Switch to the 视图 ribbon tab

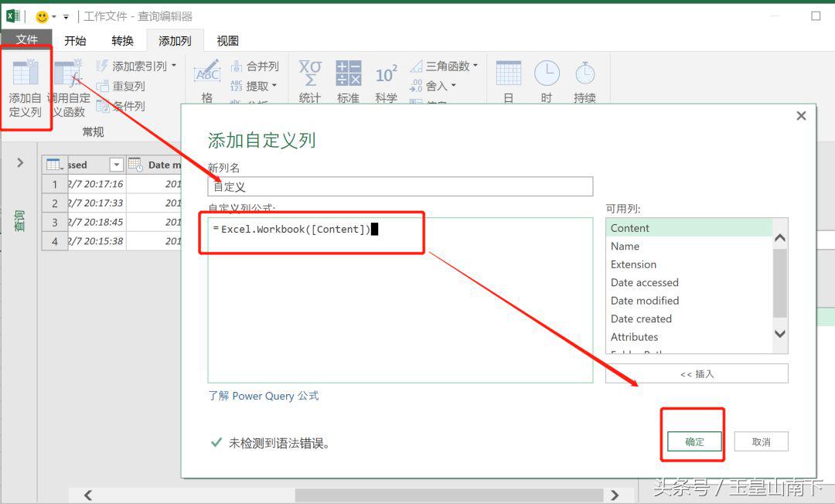point(227,40)
